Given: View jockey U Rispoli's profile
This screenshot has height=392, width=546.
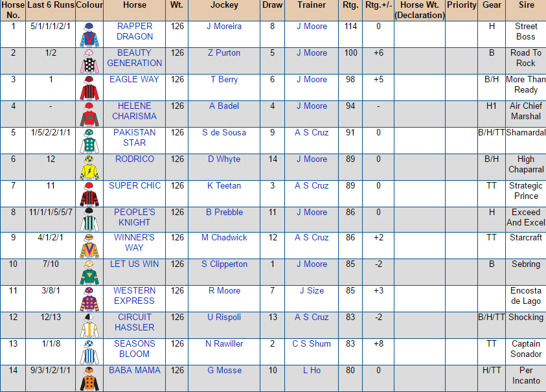Looking at the screenshot, I should 224,317.
